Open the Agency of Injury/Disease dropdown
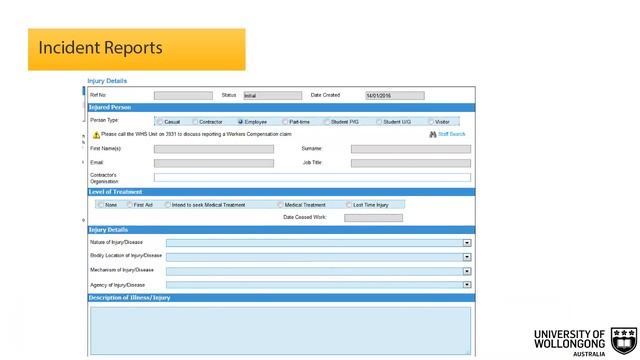The image size is (640, 360). (x=467, y=284)
